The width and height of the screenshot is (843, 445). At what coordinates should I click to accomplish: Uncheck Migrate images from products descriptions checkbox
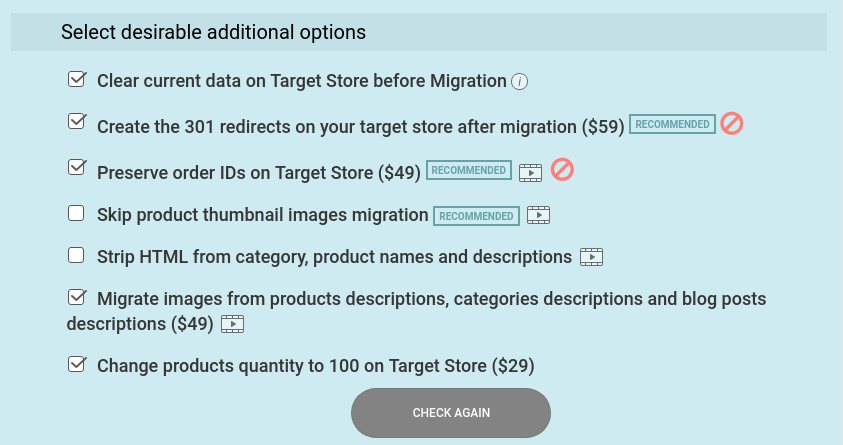coord(77,297)
